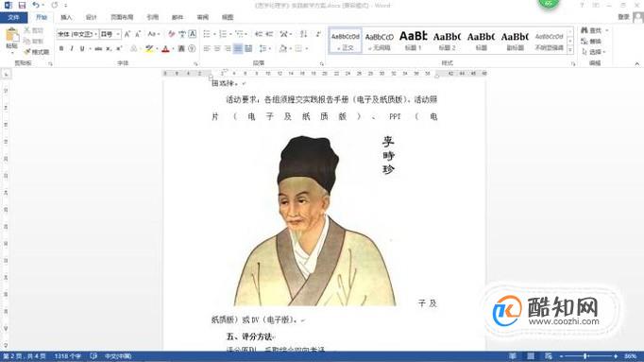Open the 文件 File tab
The width and height of the screenshot is (644, 362).
(13, 17)
